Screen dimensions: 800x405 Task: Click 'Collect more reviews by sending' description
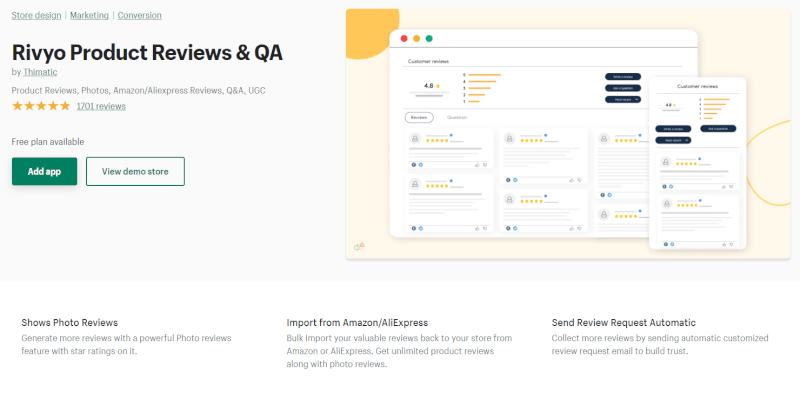tap(660, 344)
